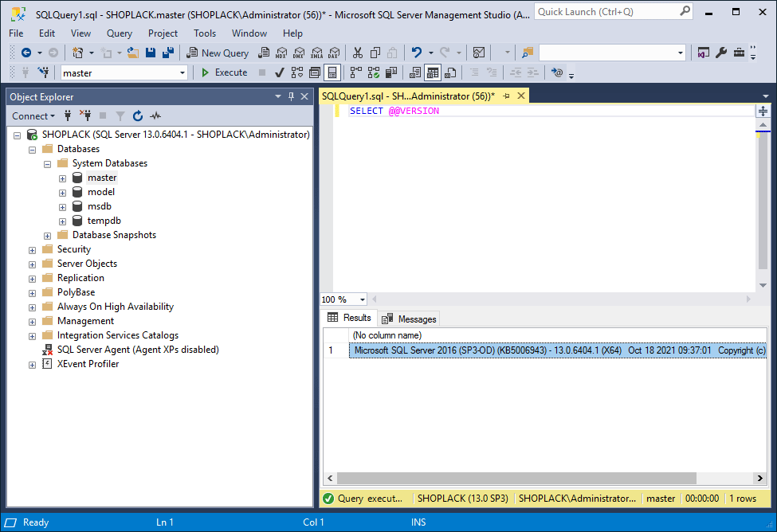Click the Copy icon in the toolbar
The width and height of the screenshot is (777, 532).
(x=375, y=53)
